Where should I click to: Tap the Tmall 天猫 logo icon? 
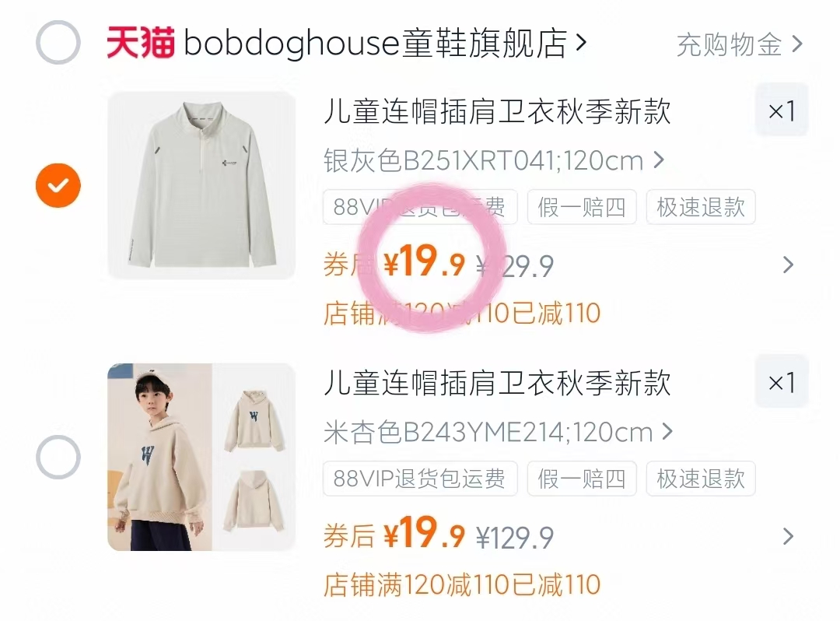140,42
